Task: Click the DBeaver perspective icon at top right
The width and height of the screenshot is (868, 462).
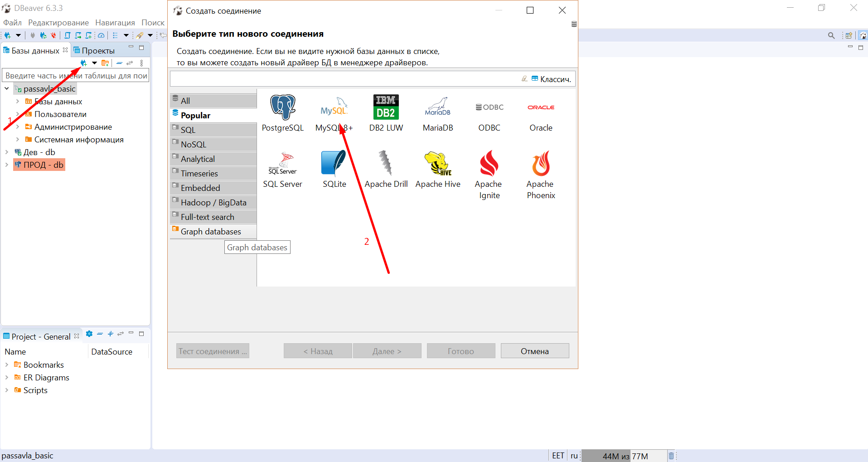Action: click(x=863, y=35)
